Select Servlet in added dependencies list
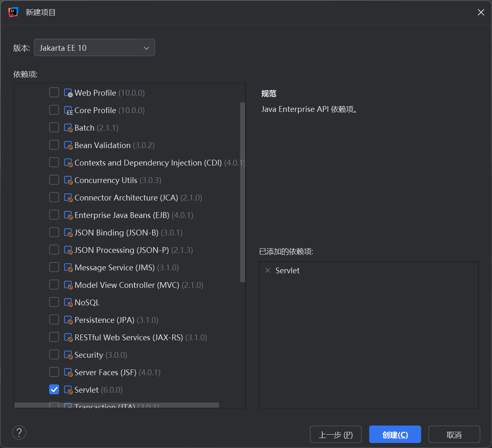This screenshot has width=492, height=448. tap(288, 270)
